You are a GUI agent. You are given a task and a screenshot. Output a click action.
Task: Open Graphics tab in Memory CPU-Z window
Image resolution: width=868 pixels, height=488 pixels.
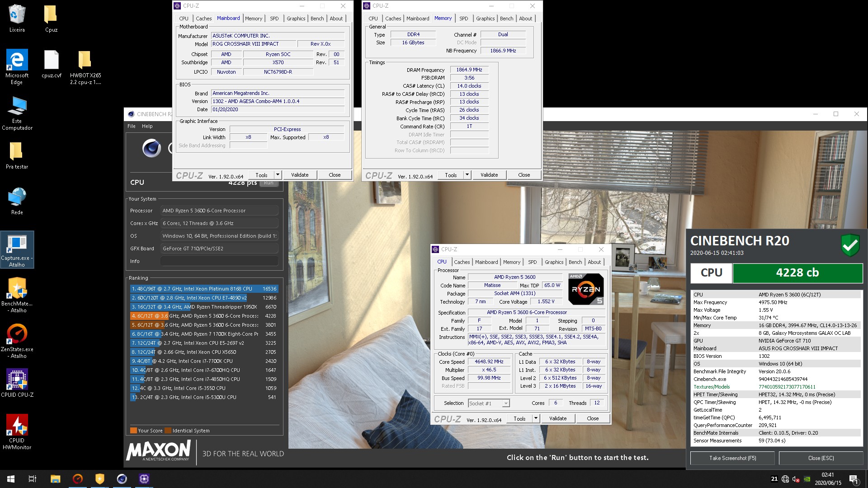click(485, 19)
